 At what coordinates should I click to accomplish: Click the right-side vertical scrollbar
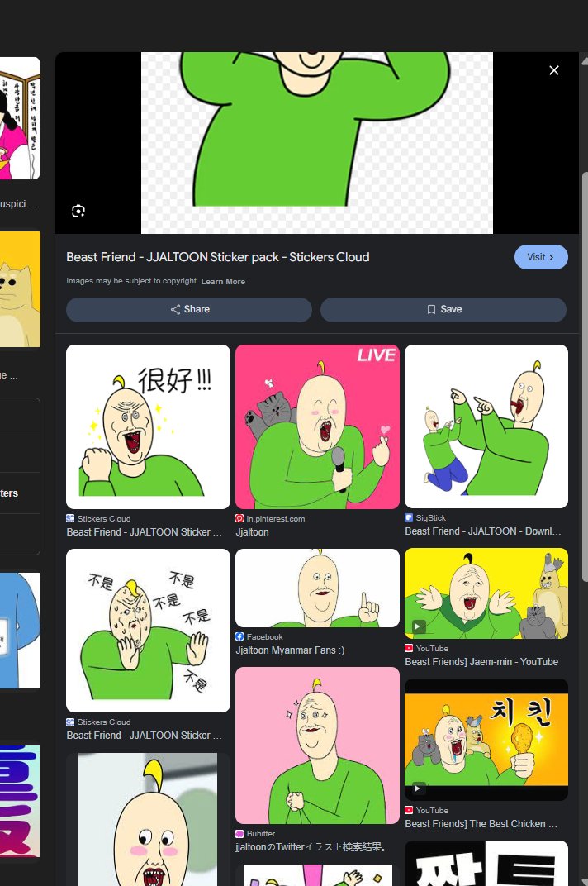pos(585,376)
